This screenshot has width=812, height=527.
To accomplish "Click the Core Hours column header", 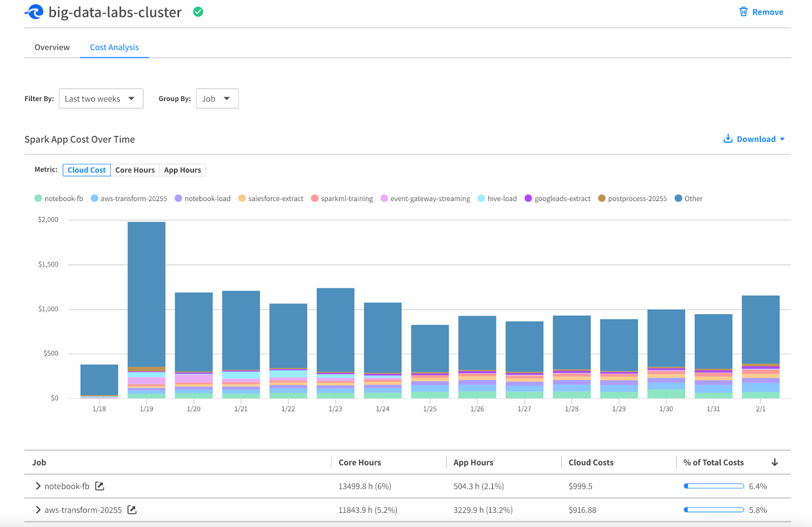I will pos(360,462).
